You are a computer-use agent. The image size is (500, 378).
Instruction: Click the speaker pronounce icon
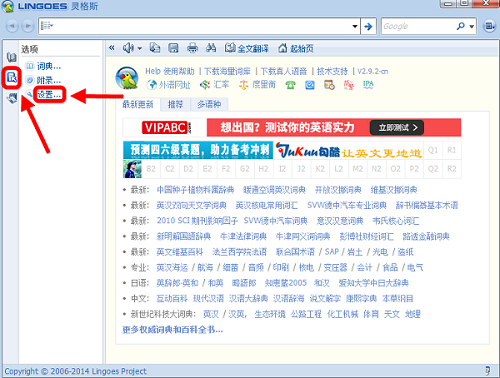coord(128,48)
